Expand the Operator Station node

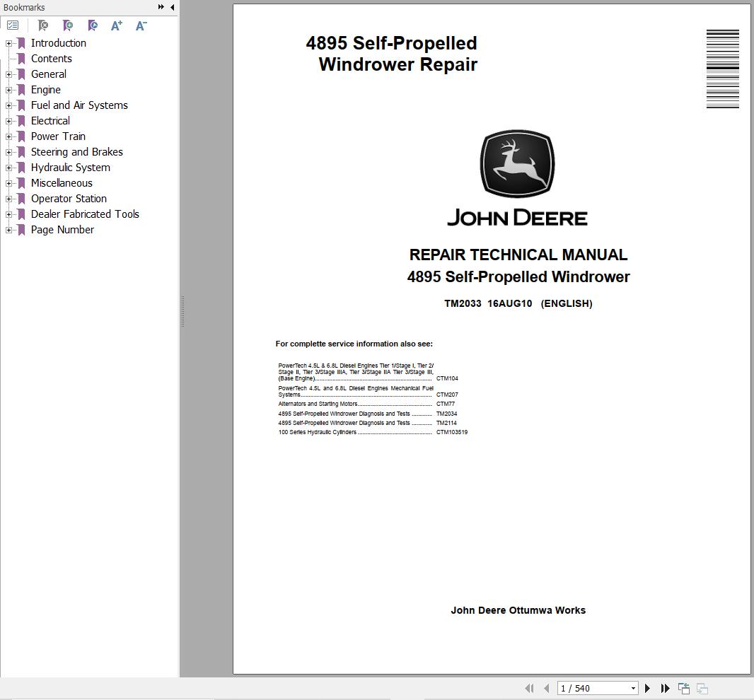[8, 199]
